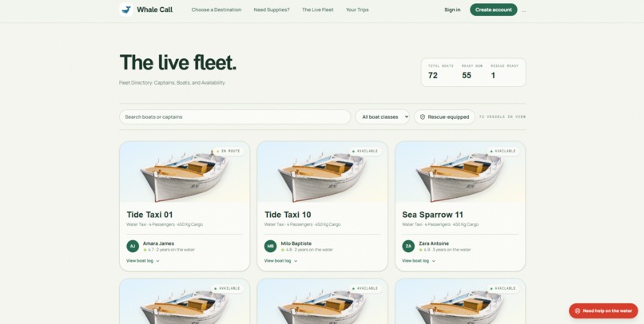Click the shield icon in Rescue-equipped filter
Screen dimensions: 644x324
tap(423, 117)
